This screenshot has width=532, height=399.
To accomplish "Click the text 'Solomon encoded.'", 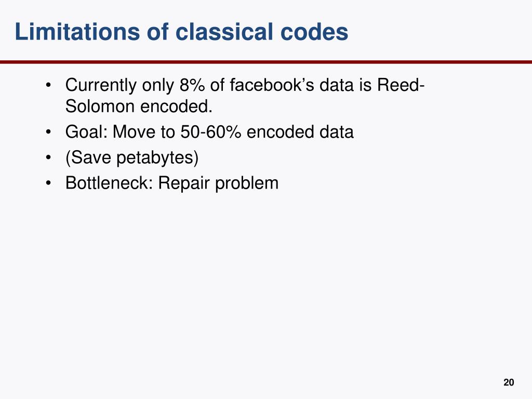I will (x=139, y=107).
